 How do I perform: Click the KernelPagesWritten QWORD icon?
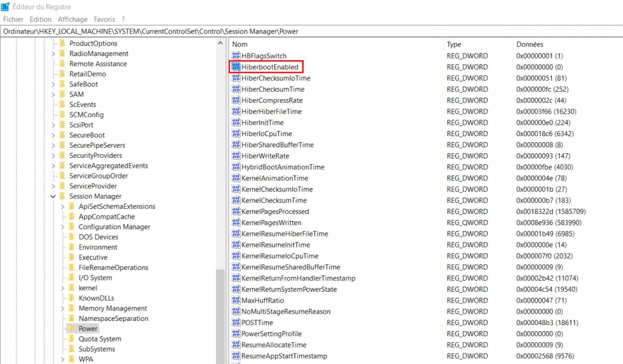click(x=236, y=222)
